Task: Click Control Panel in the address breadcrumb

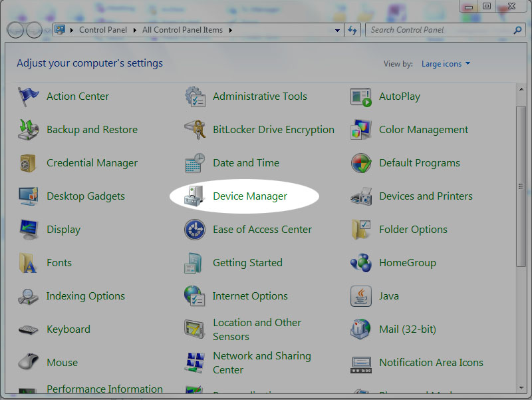Action: 103,30
